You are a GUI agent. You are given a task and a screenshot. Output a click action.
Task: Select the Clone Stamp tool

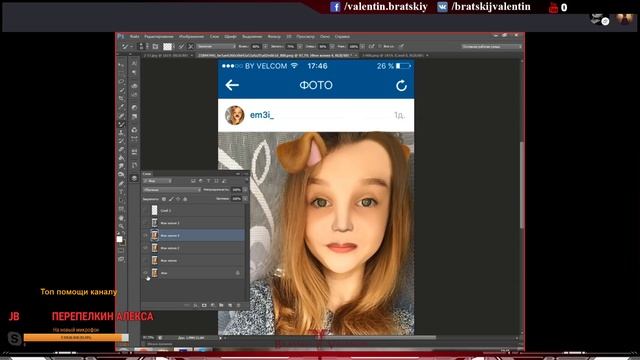(x=121, y=132)
